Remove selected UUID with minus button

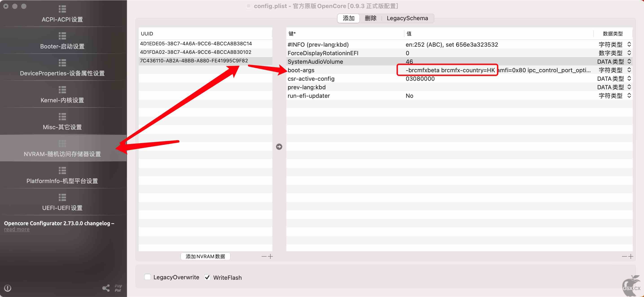264,256
